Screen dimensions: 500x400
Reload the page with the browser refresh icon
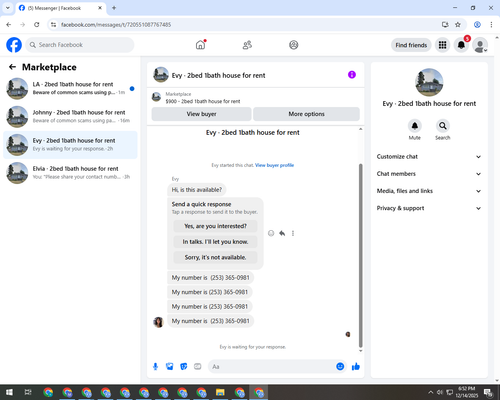[x=37, y=24]
